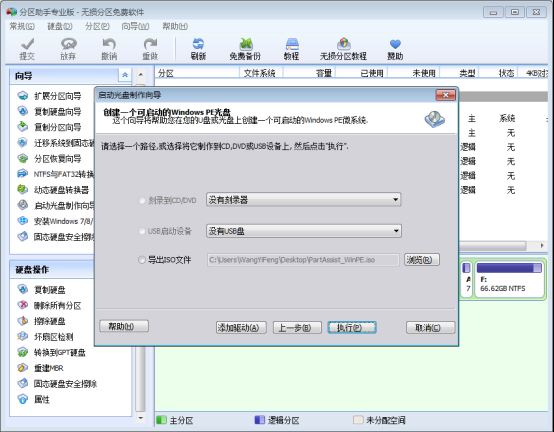
Task: Close the 启动光盘制作向导 dialog
Action: pyautogui.click(x=446, y=95)
